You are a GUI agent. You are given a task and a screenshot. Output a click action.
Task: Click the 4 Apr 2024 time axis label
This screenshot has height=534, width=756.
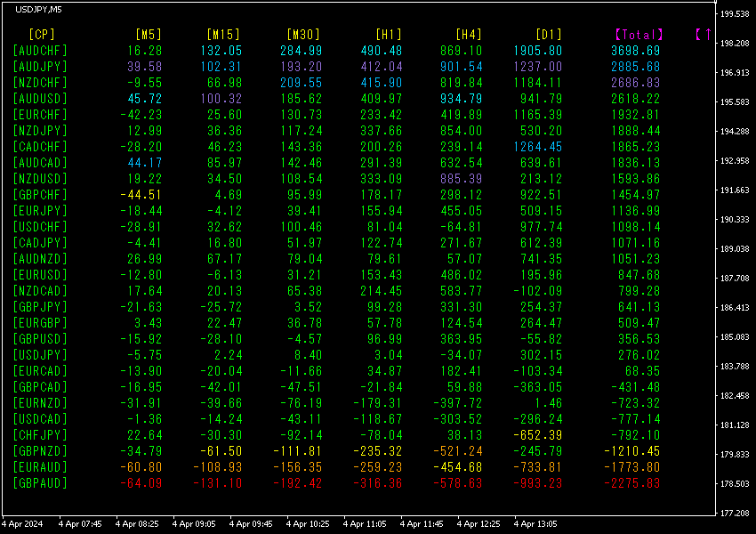click(22, 524)
